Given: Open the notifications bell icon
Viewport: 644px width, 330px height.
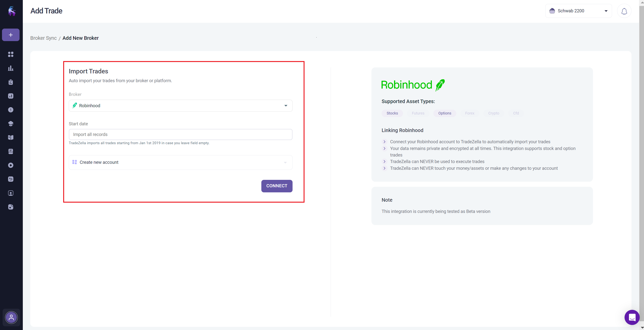Looking at the screenshot, I should [624, 11].
